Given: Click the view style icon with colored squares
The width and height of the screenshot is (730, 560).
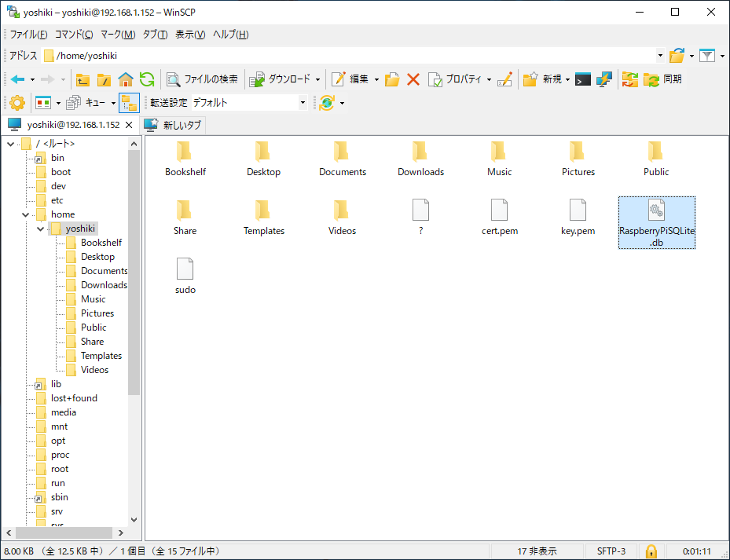Looking at the screenshot, I should coord(43,103).
